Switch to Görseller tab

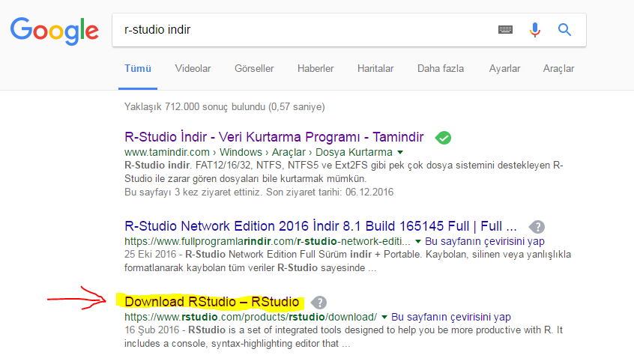(254, 69)
